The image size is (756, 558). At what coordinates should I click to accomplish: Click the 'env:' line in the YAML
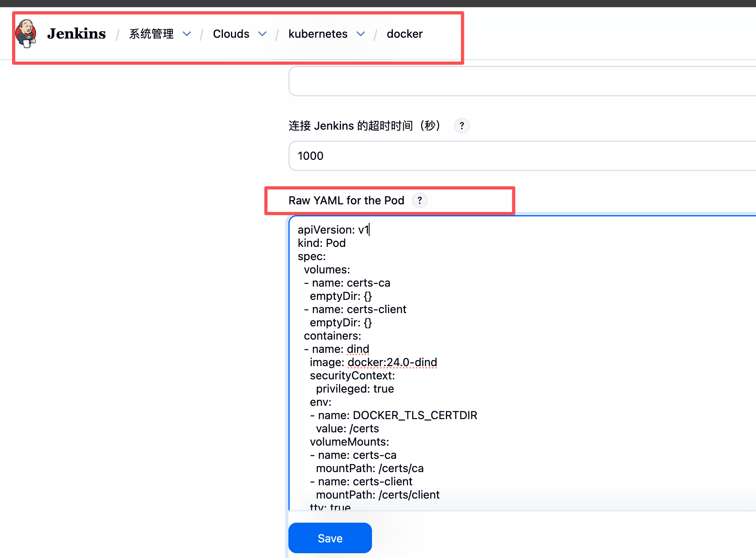click(x=321, y=402)
